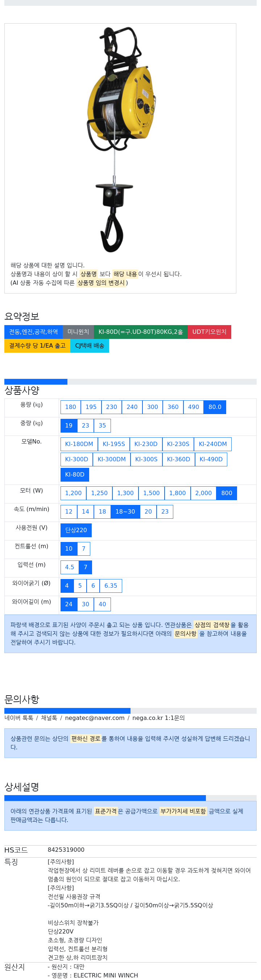The width and height of the screenshot is (261, 980).
Task: Select the 미니윈치 tag
Action: click(78, 332)
